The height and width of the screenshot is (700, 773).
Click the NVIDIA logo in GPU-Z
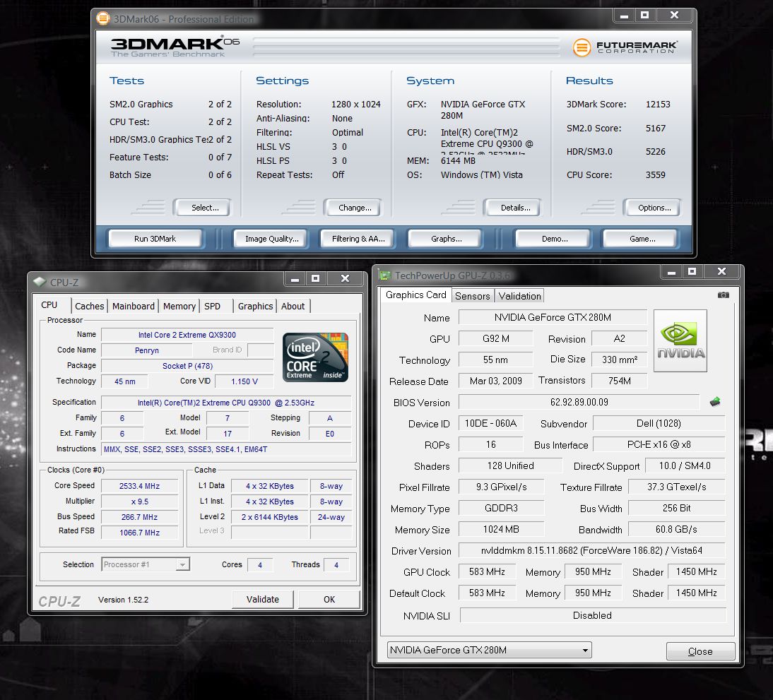680,340
